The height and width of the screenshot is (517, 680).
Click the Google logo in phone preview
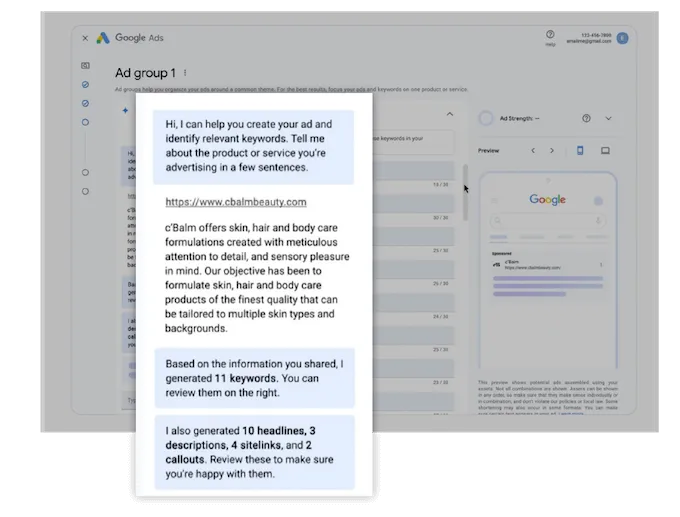point(547,200)
